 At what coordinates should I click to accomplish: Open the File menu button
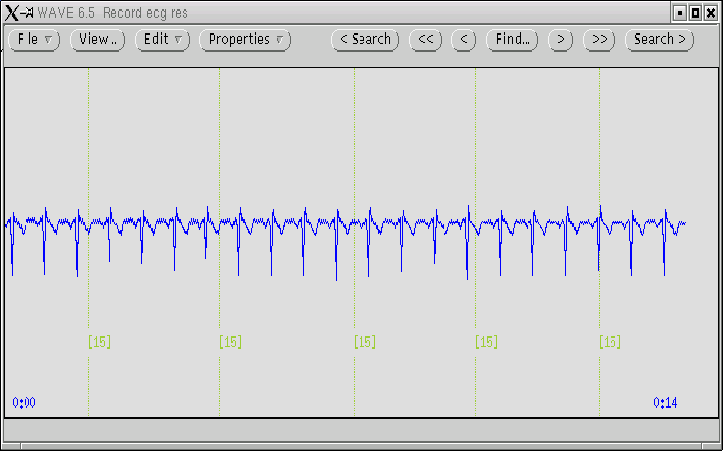[x=34, y=40]
